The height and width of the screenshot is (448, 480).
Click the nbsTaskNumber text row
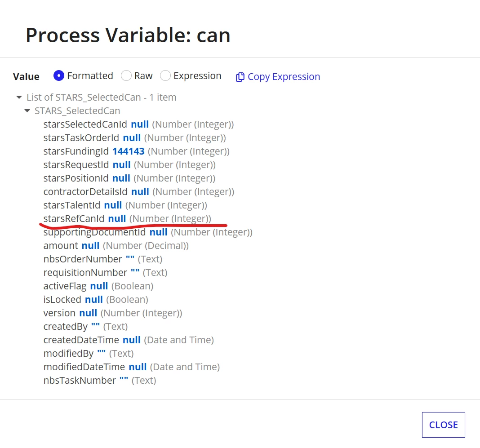pos(100,380)
